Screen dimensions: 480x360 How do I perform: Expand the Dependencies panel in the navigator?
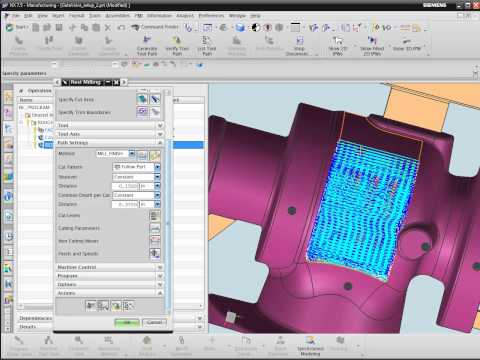click(x=200, y=318)
